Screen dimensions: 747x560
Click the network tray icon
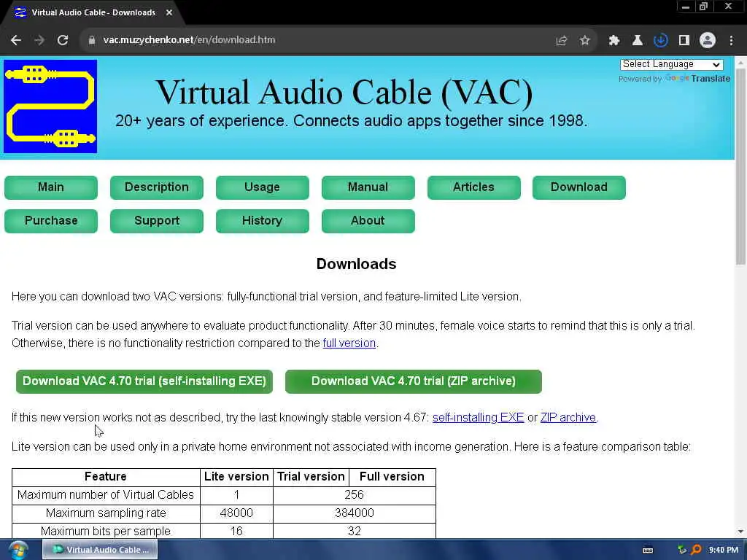pyautogui.click(x=682, y=550)
